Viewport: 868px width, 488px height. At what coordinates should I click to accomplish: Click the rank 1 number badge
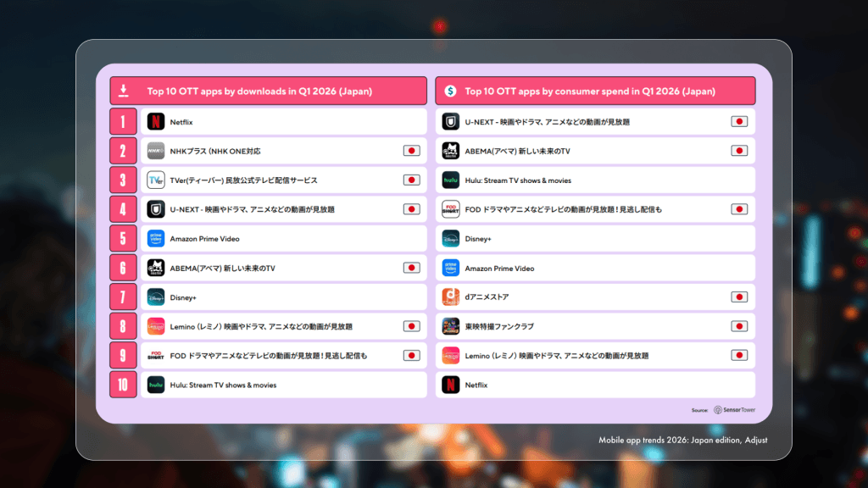pos(123,122)
